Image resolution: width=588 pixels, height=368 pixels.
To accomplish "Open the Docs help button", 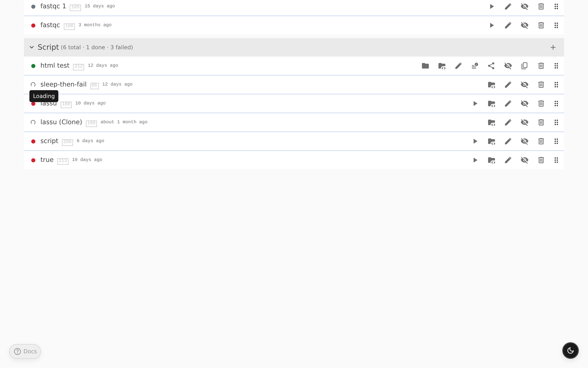I will point(25,351).
